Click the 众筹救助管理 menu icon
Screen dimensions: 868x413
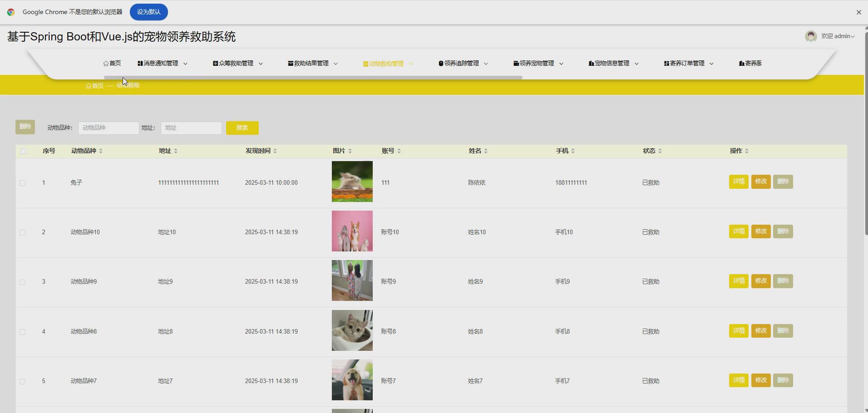[x=215, y=64]
